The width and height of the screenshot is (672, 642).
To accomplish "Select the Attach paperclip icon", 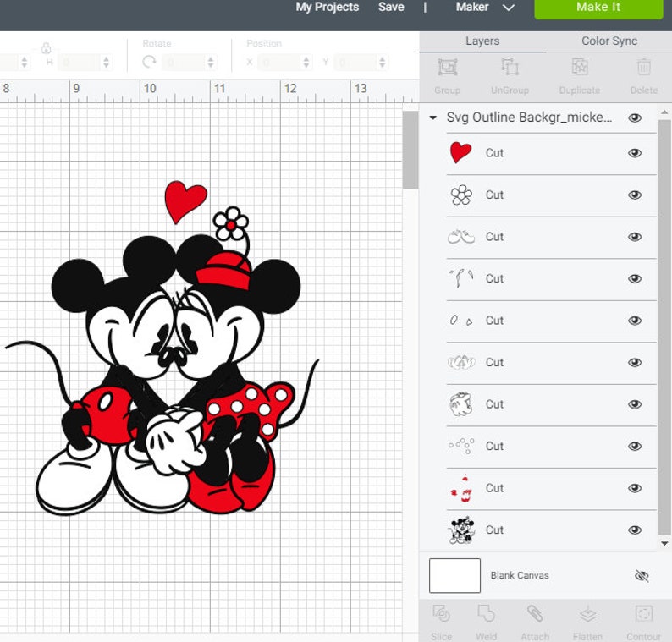I will pos(535,613).
